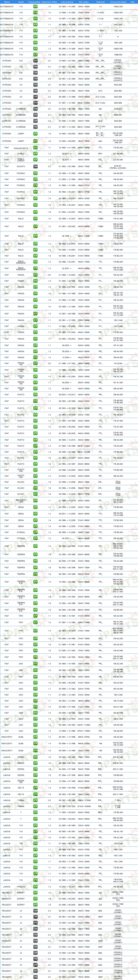Click the 'DUCATO' model cell
Viewport: 138px width, 980px height.
(x=21, y=167)
